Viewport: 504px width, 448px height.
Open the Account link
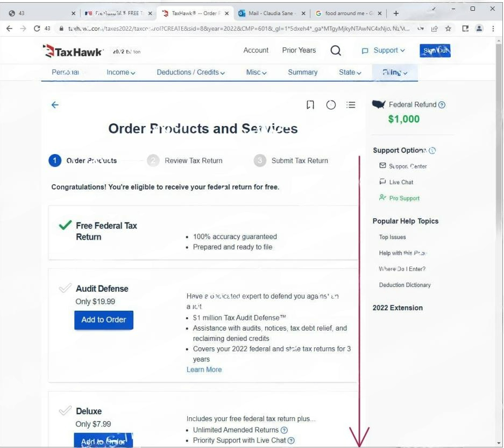(256, 51)
